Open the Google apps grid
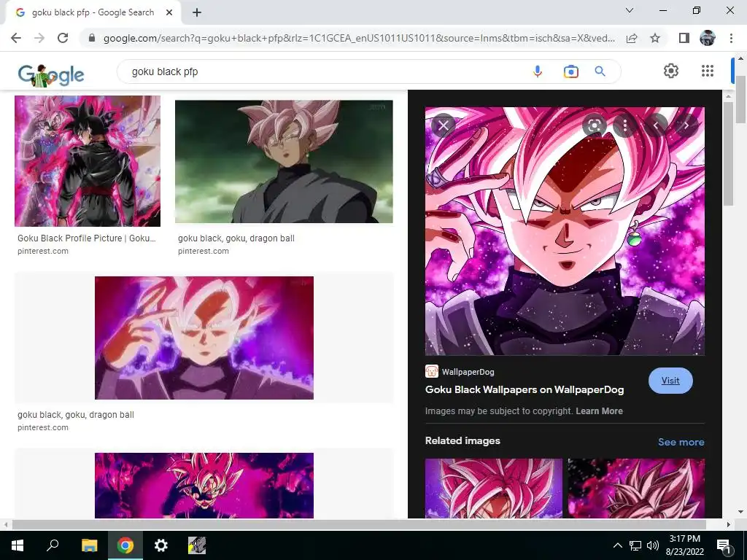 (x=708, y=71)
